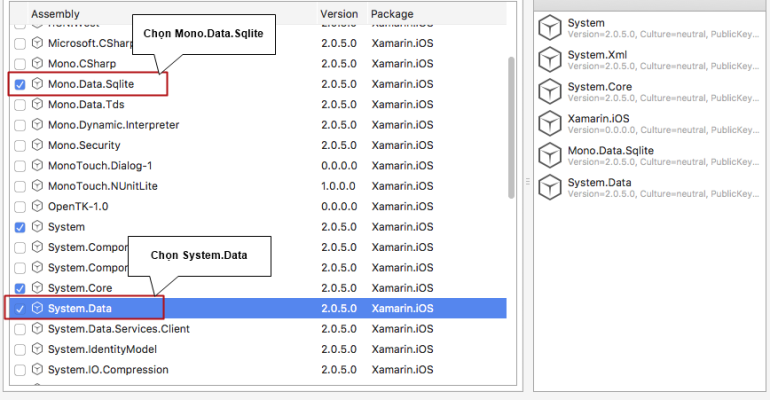
Task: Click System.Data icon in selected references panel
Action: click(550, 187)
